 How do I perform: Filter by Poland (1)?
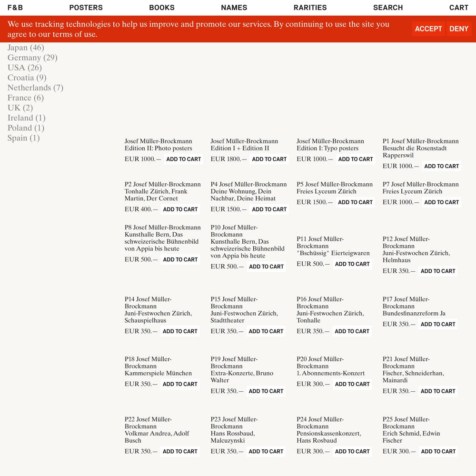click(x=26, y=128)
